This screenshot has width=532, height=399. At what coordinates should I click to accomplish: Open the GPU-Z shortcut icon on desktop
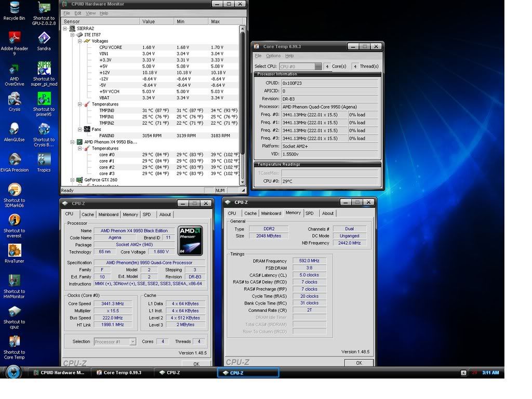tap(44, 13)
